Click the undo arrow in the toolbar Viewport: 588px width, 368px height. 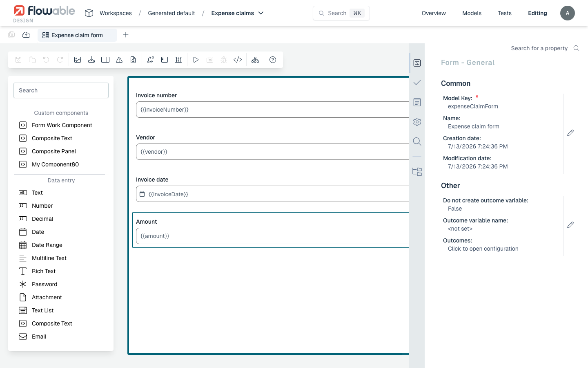pos(46,60)
